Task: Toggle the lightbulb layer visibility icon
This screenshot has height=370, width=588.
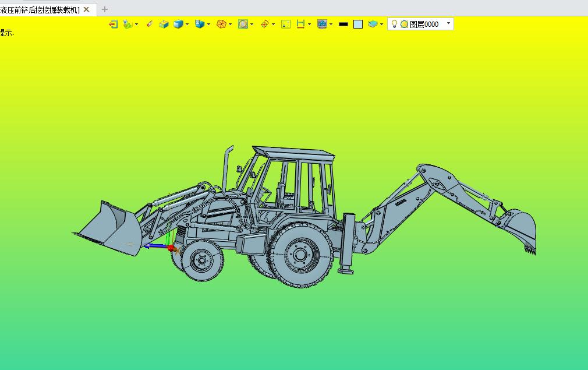Action: click(x=394, y=24)
